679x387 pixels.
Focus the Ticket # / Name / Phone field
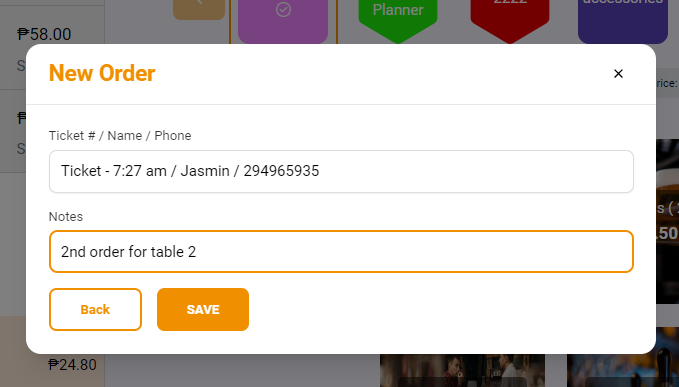pos(341,171)
